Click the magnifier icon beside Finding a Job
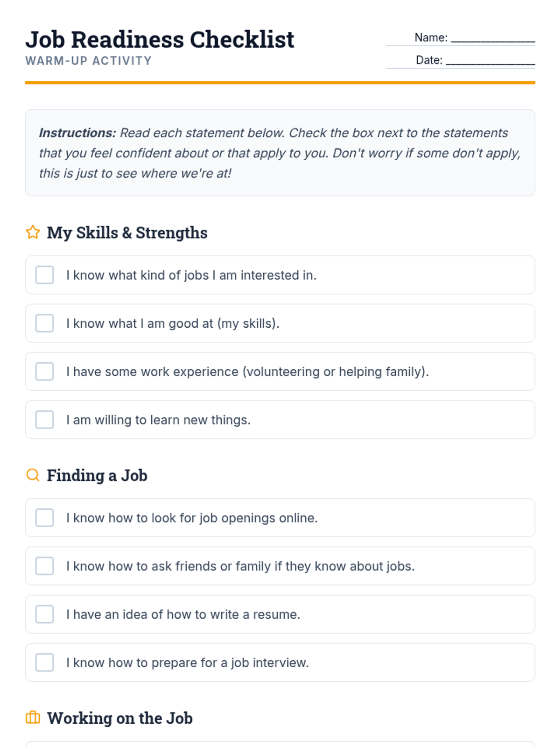This screenshot has height=747, width=560. point(33,475)
